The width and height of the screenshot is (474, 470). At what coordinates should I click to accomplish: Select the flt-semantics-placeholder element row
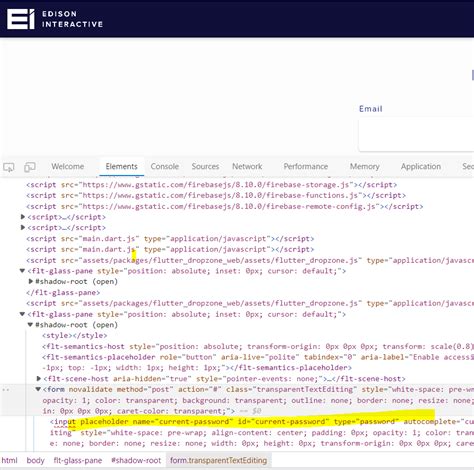point(258,362)
